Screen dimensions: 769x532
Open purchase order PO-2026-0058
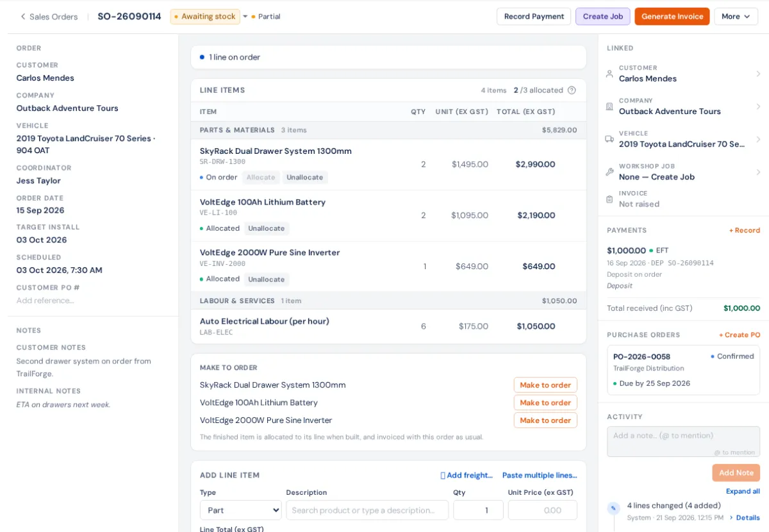[683, 370]
